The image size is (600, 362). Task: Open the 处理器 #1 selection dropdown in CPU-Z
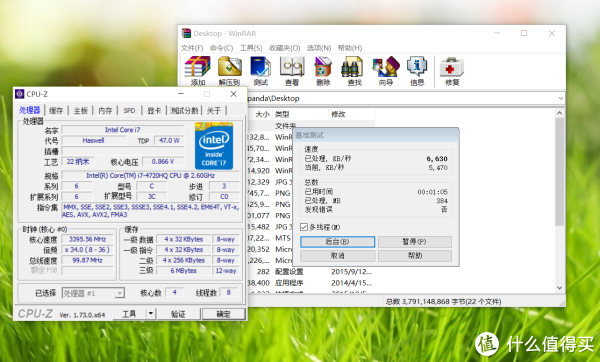click(x=93, y=294)
